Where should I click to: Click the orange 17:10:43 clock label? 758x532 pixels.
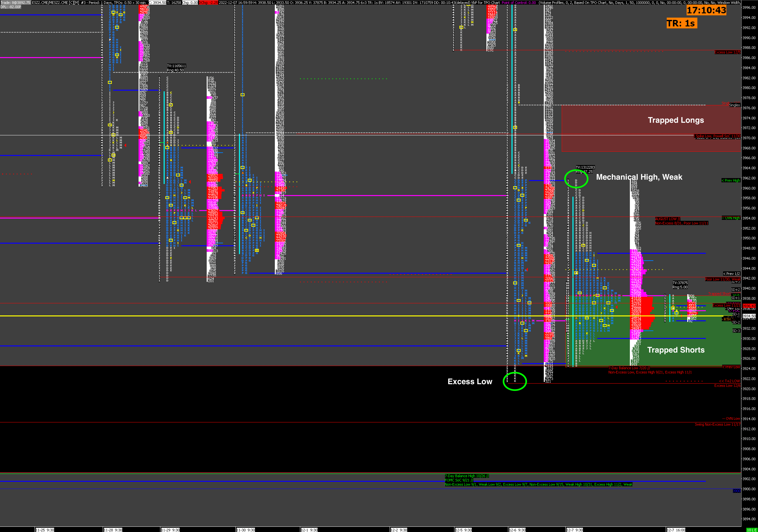(x=706, y=10)
